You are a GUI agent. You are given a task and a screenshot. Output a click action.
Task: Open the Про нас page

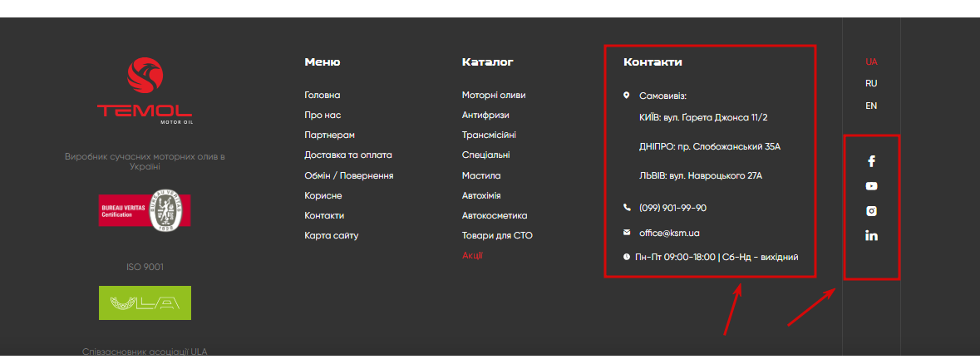click(323, 116)
